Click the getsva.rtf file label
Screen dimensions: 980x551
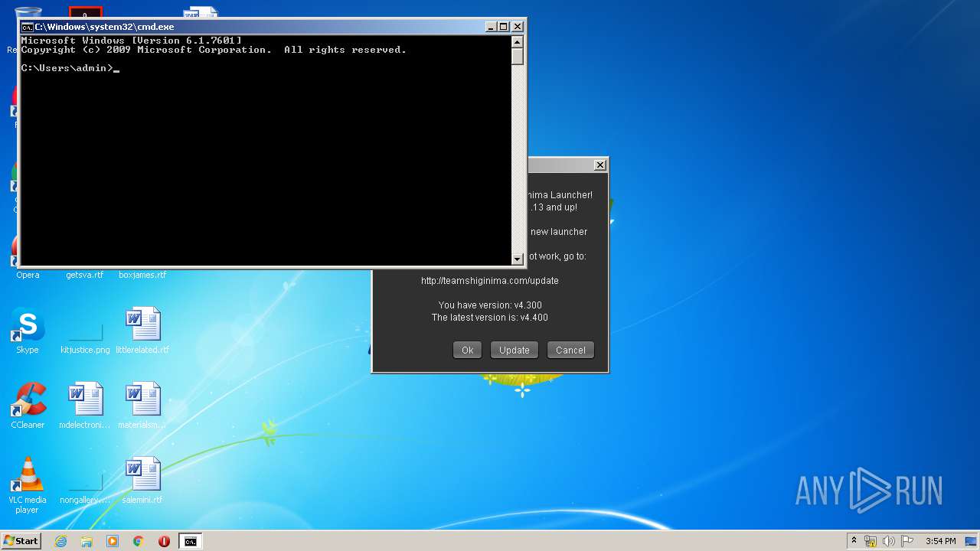point(85,275)
